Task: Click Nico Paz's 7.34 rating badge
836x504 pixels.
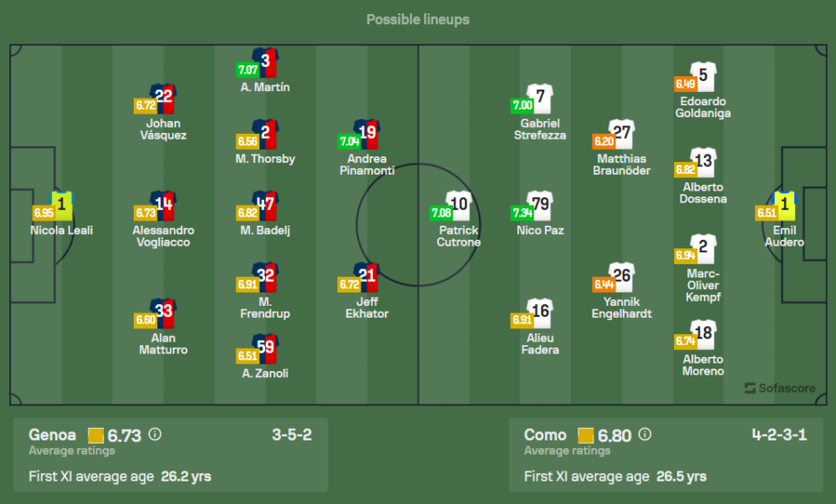Action: pos(522,213)
